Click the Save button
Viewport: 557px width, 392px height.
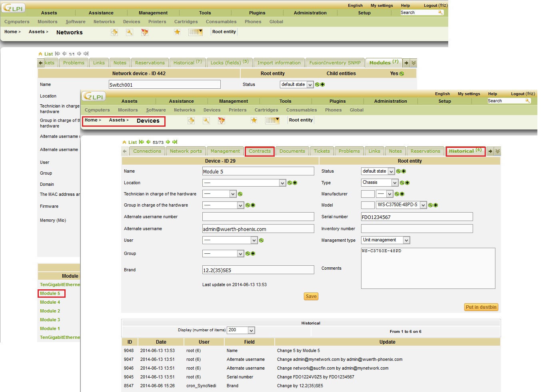[311, 296]
